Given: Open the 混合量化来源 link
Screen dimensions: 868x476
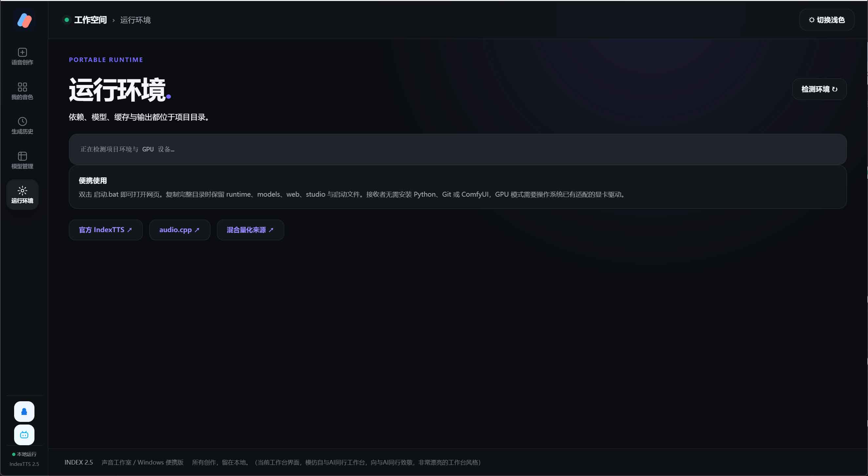Looking at the screenshot, I should [x=250, y=230].
